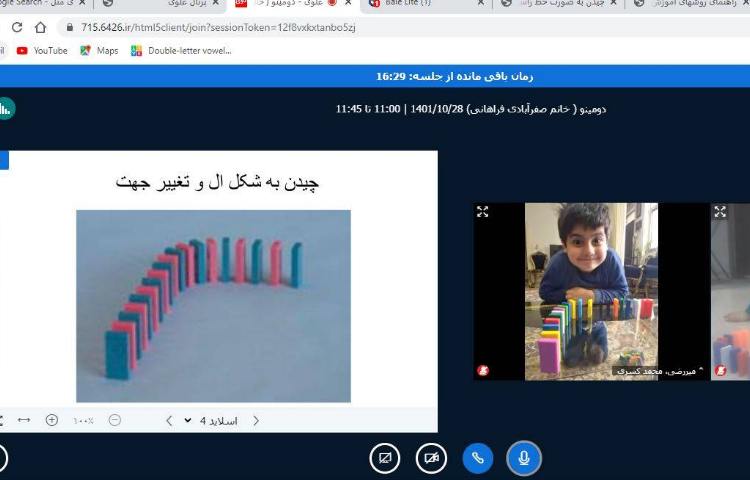The height and width of the screenshot is (480, 750).
Task: Zoom out of the presentation
Action: coord(114,421)
